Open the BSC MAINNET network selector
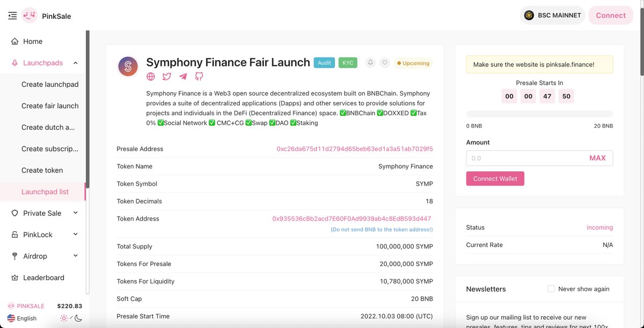644x328 pixels. coord(552,16)
